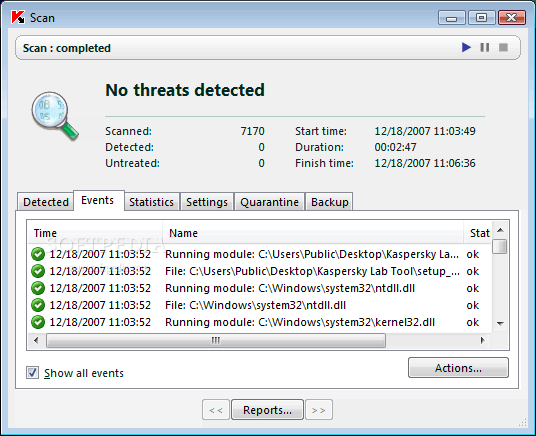Click Start time value 12/18/2007 11:03:49
Screen dimensions: 536x436
tap(425, 131)
